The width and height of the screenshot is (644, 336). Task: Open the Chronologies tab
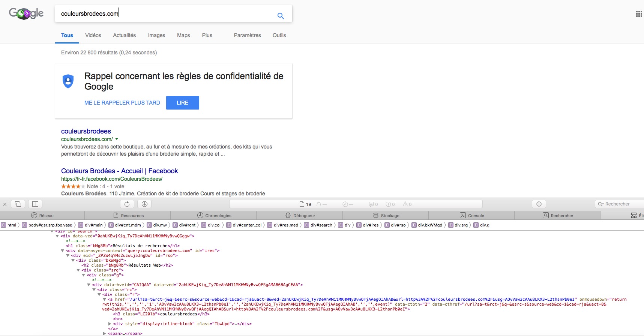(x=214, y=216)
